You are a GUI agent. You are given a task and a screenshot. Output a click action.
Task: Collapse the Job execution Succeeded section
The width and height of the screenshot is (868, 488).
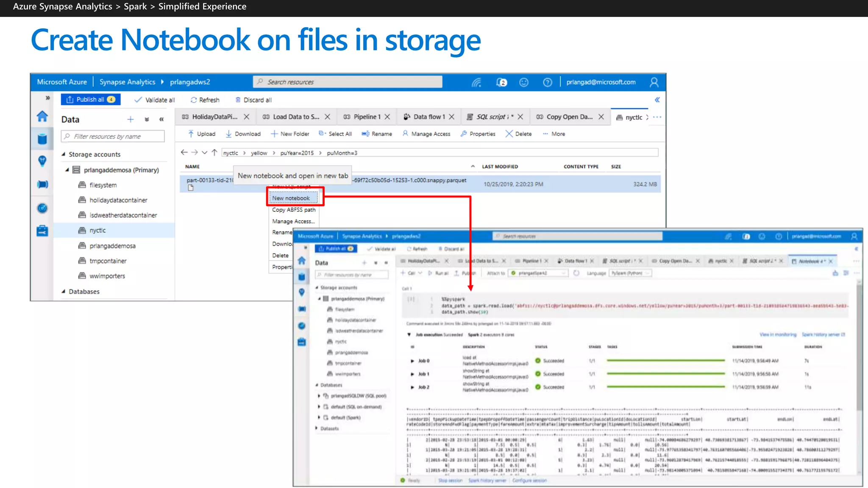coord(409,335)
